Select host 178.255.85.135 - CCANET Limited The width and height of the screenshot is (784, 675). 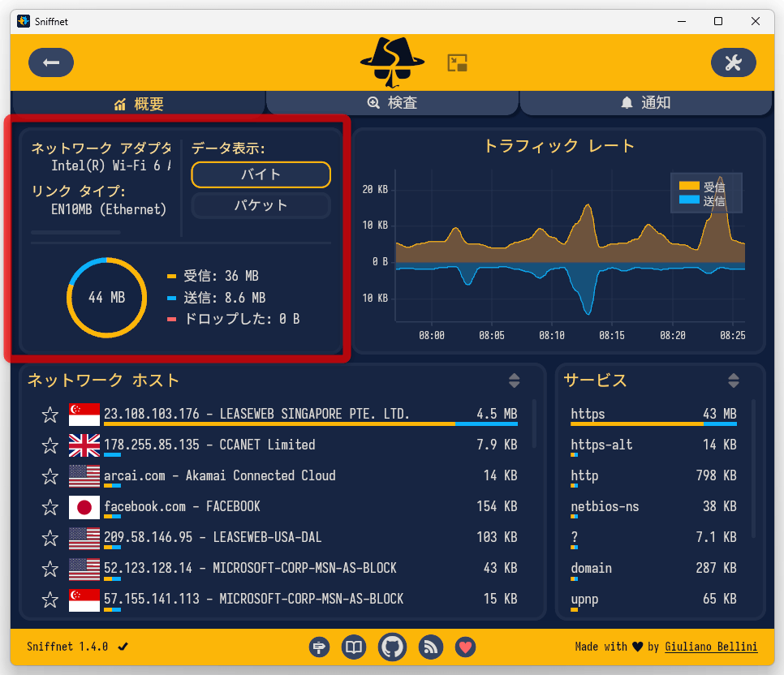311,445
